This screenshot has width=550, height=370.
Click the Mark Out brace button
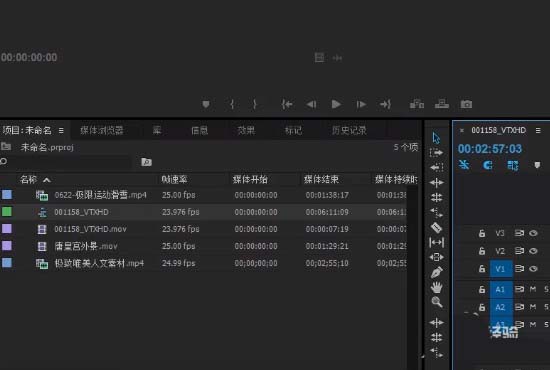tap(255, 104)
